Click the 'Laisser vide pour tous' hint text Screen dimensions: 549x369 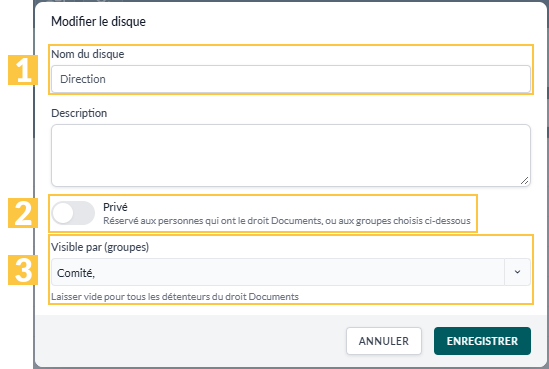[175, 297]
